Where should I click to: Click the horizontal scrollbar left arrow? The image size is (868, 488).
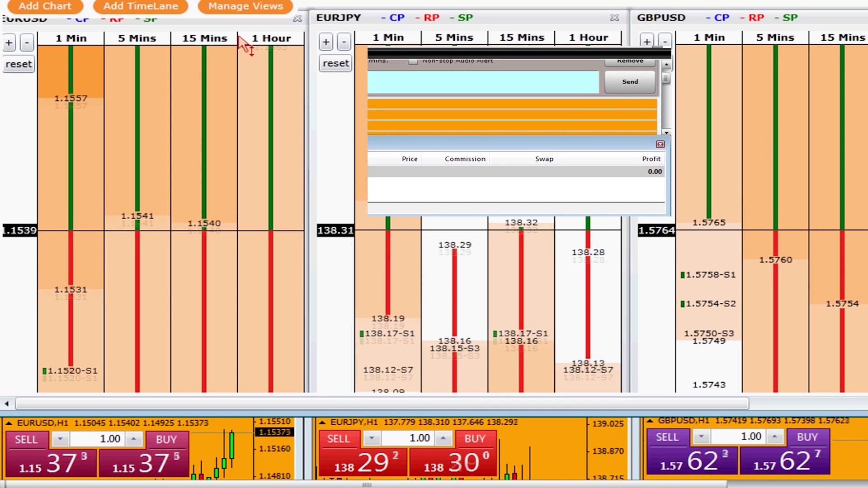[6, 404]
